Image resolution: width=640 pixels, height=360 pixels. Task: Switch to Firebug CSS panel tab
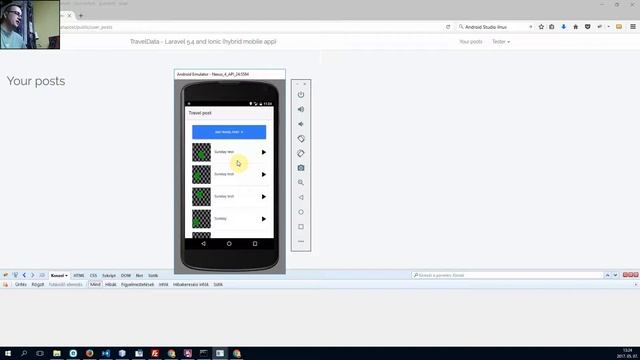point(93,276)
